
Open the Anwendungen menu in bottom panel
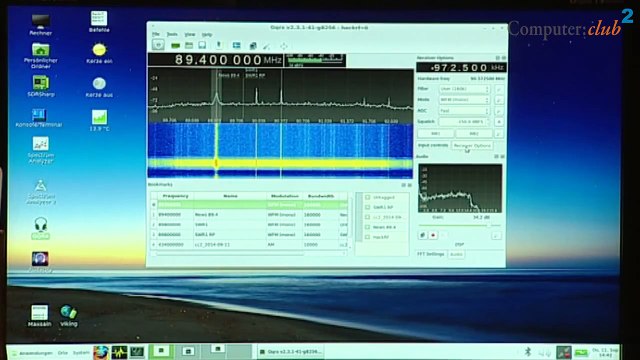click(x=32, y=353)
